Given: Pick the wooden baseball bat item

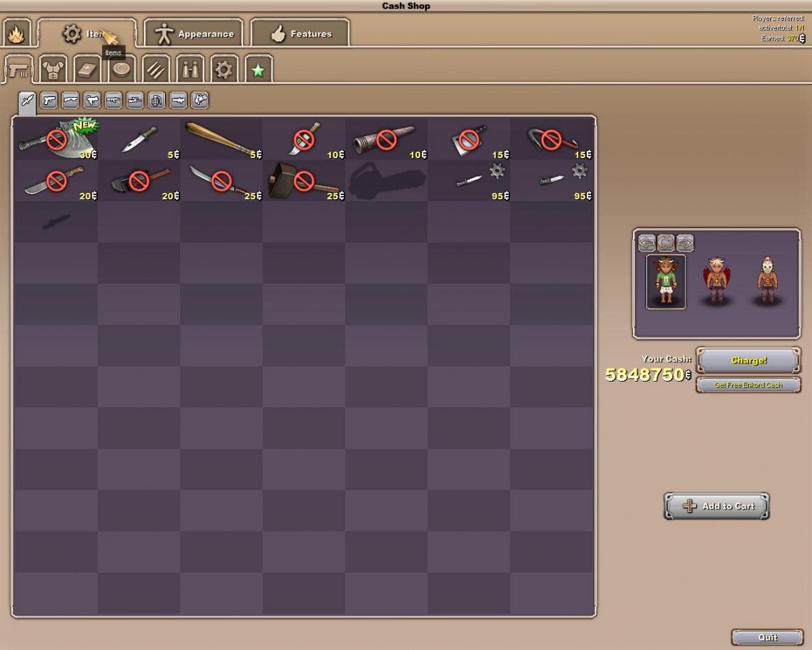Looking at the screenshot, I should tap(221, 138).
